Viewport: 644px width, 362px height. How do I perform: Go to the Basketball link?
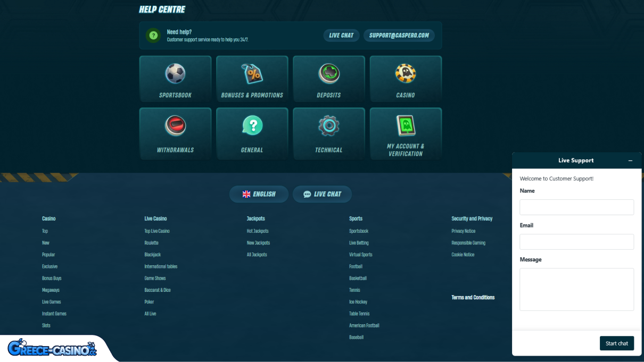click(358, 279)
